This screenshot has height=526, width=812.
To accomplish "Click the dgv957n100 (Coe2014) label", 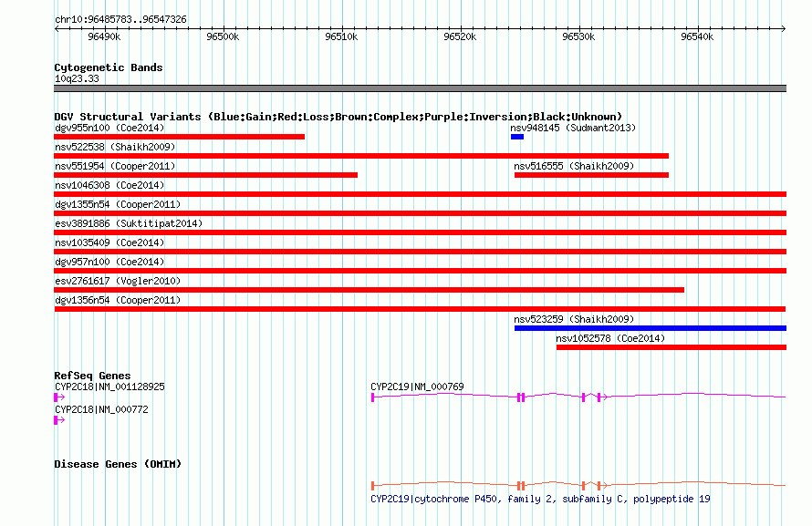I will (x=109, y=262).
